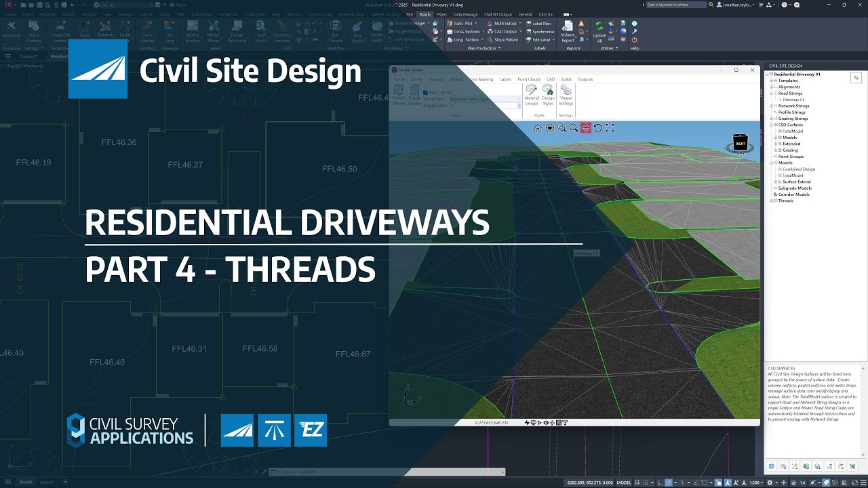
Task: Expand the Alignments tree node
Action: [x=772, y=87]
